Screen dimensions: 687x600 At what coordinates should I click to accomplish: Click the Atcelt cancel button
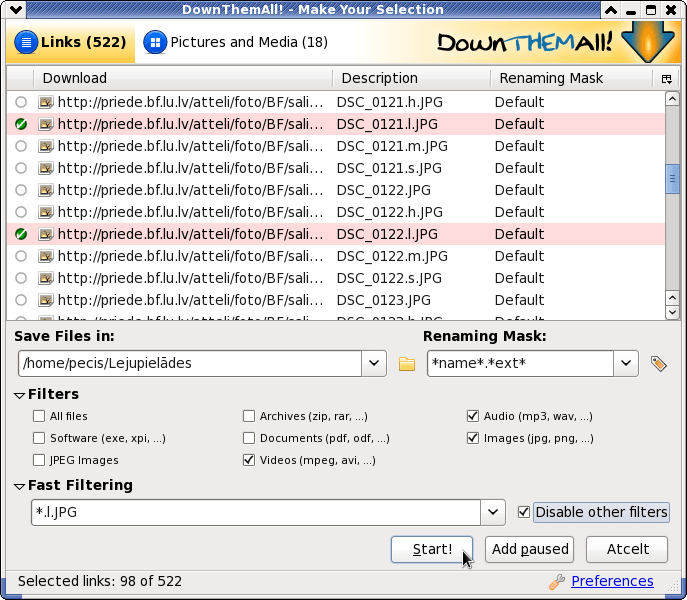[627, 549]
